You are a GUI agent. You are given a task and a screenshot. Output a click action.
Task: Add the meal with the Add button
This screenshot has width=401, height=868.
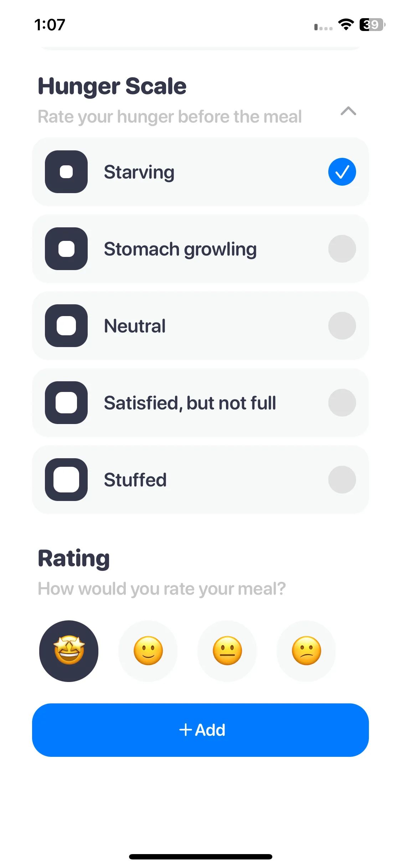200,730
